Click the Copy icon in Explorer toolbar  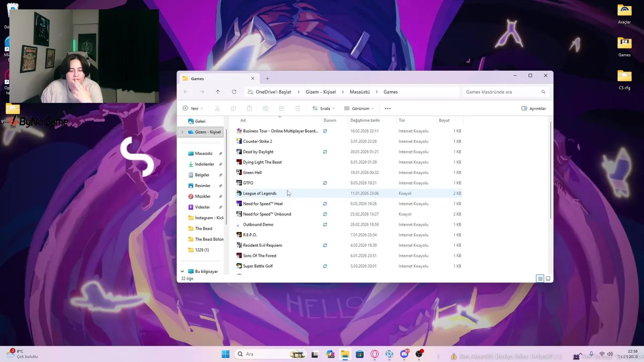click(x=233, y=109)
